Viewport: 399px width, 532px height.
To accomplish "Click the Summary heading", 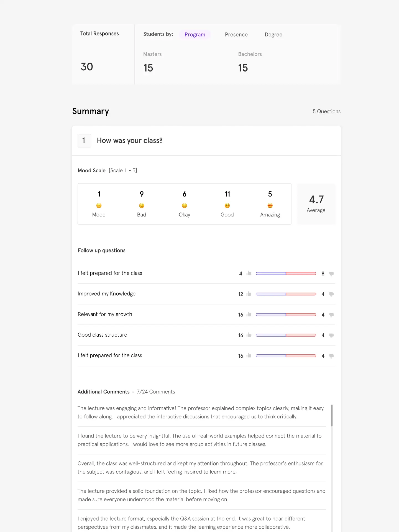I will click(x=91, y=111).
